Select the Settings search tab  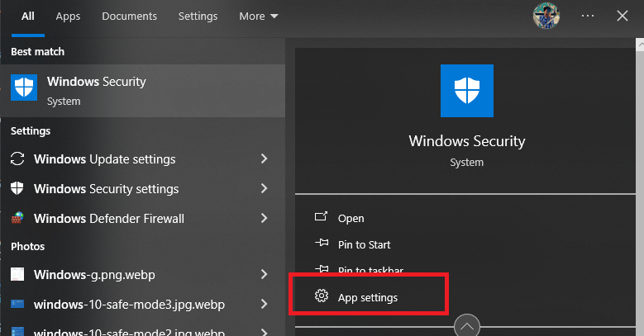click(198, 17)
